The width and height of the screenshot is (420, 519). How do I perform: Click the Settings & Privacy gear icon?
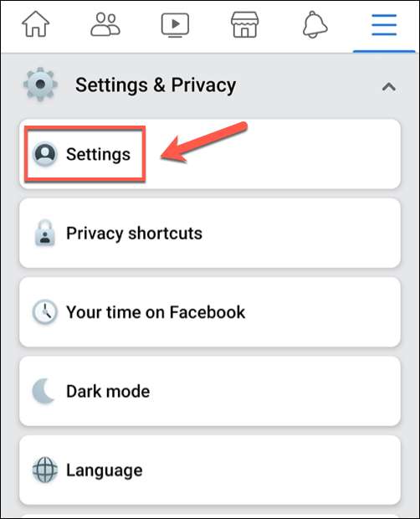40,85
